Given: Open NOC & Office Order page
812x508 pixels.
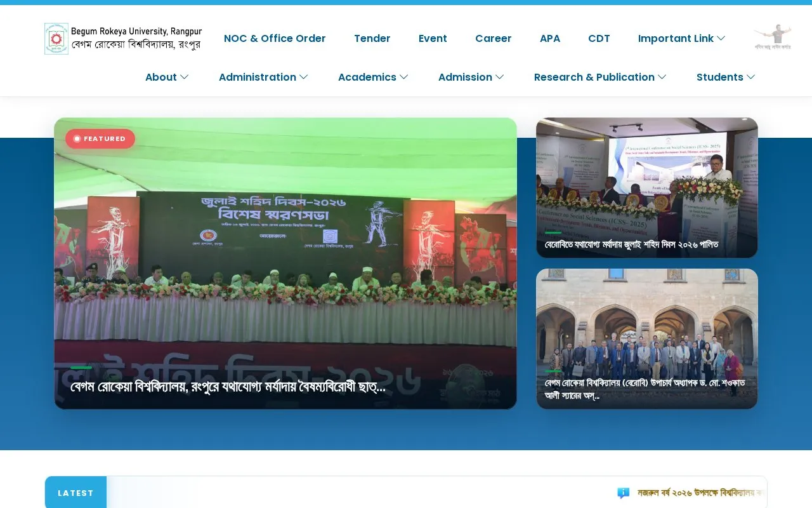Looking at the screenshot, I should 275,38.
